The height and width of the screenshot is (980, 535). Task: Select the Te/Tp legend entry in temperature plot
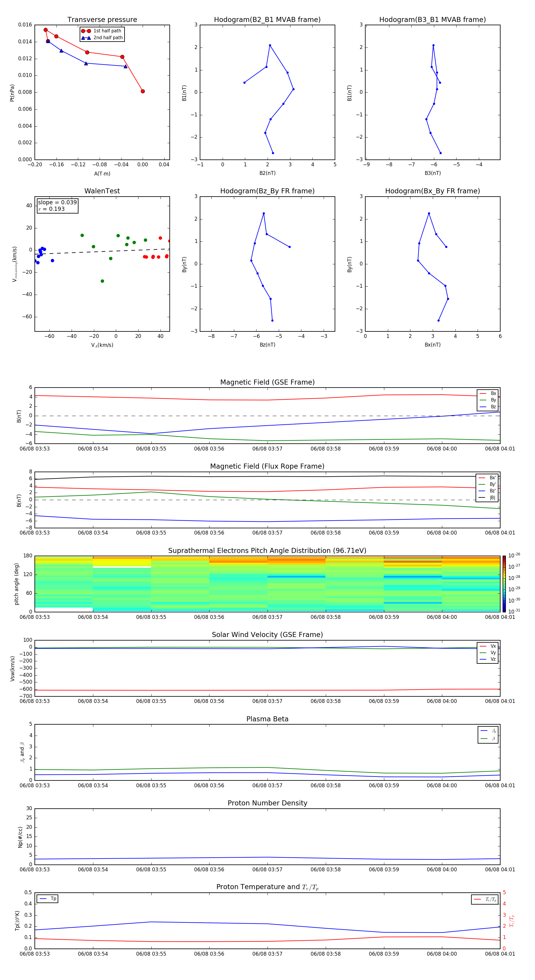485,899
